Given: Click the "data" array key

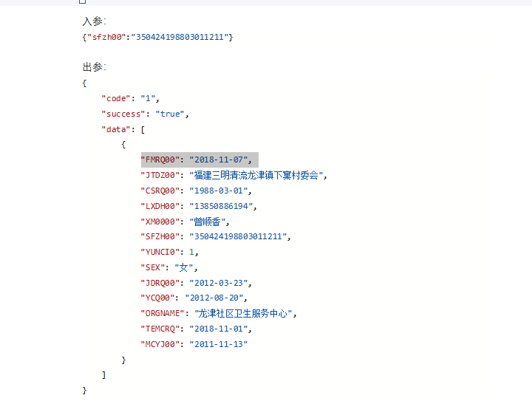Looking at the screenshot, I should point(115,129).
